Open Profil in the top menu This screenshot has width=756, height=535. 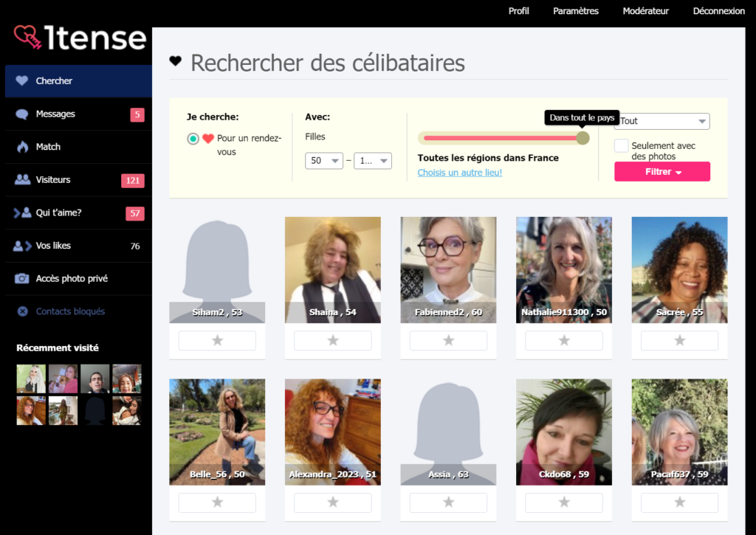tap(519, 11)
